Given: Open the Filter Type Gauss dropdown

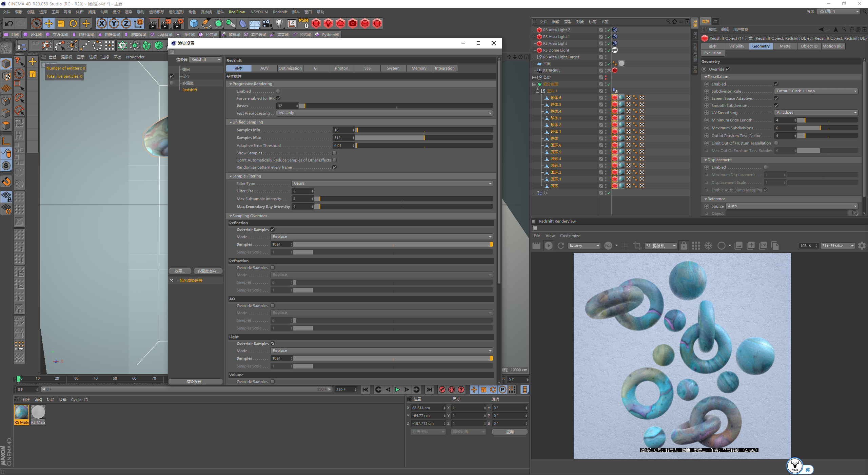Looking at the screenshot, I should click(392, 184).
